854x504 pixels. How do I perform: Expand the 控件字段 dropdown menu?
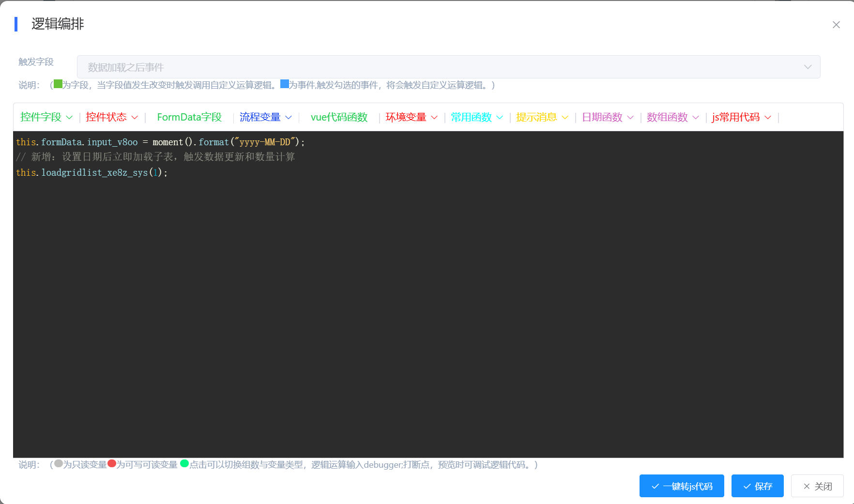(x=46, y=117)
